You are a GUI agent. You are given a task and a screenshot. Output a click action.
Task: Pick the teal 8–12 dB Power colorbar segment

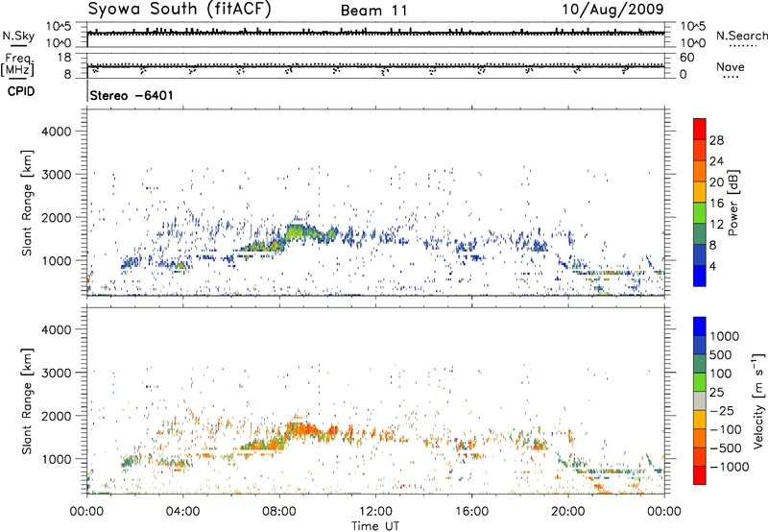700,233
